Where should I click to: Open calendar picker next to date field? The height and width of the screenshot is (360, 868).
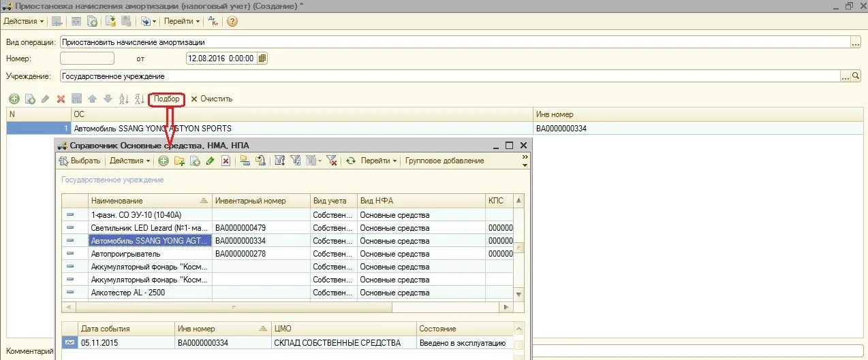click(262, 59)
